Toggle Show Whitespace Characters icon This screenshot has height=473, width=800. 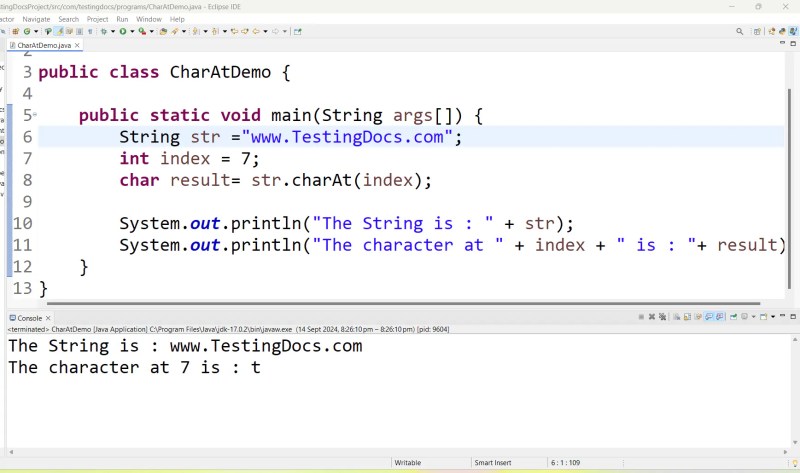[x=90, y=32]
